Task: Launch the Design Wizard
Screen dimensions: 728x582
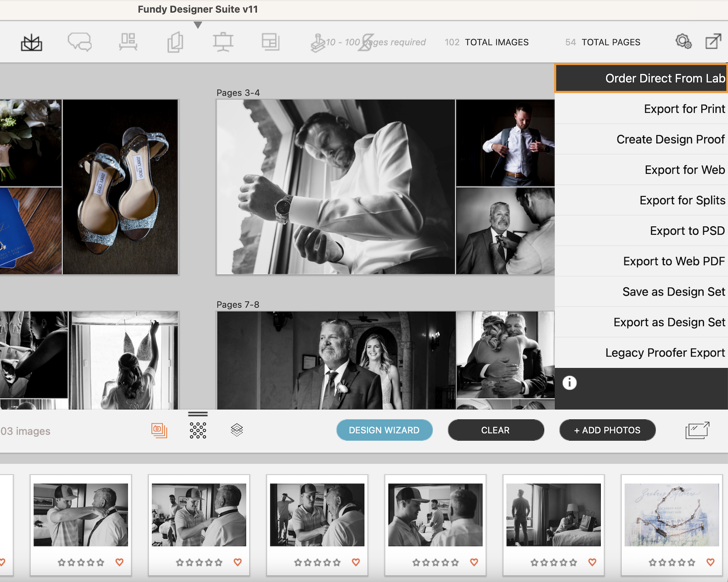Action: coord(384,430)
